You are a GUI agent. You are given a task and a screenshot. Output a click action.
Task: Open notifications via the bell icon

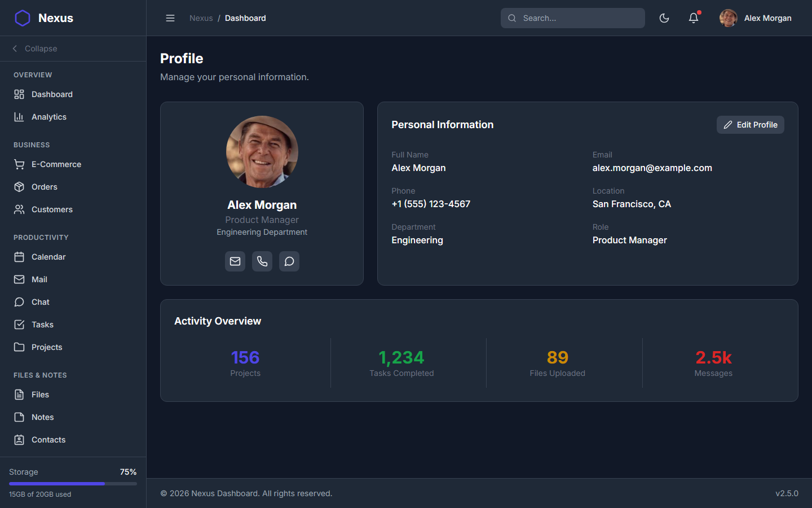coord(694,18)
